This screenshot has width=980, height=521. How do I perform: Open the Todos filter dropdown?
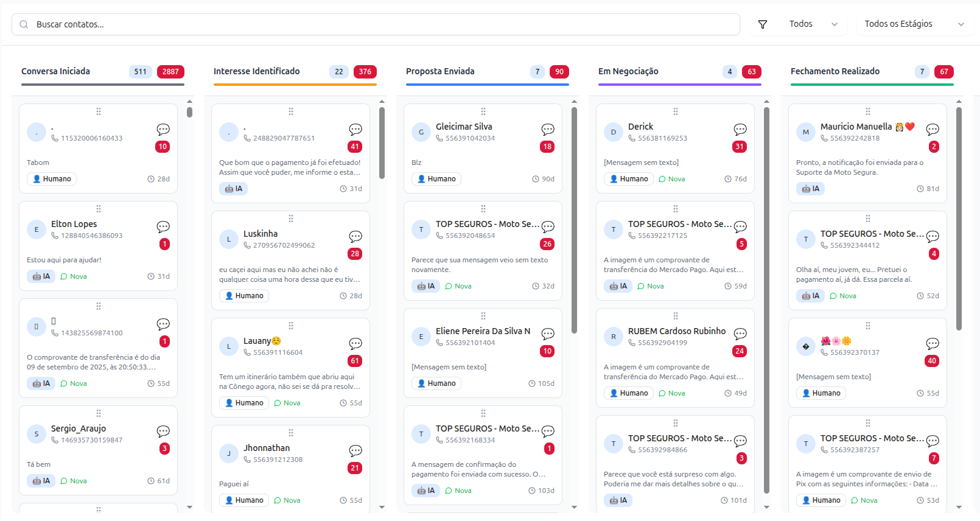813,24
